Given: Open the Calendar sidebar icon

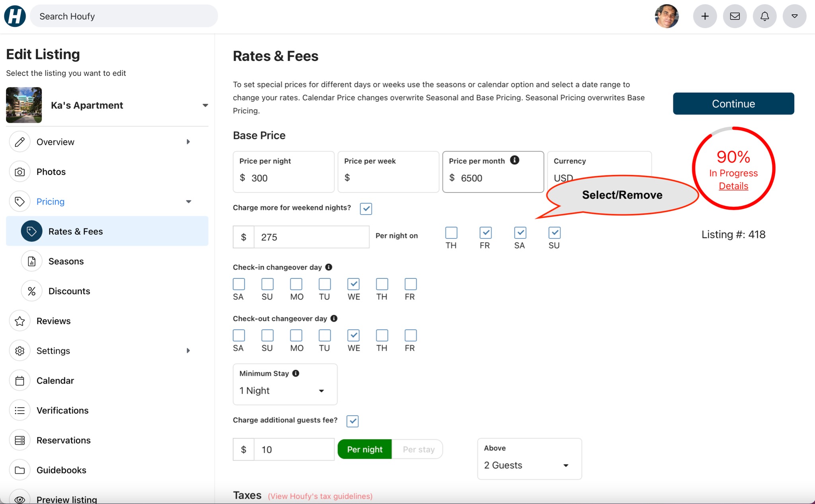Looking at the screenshot, I should 19,381.
